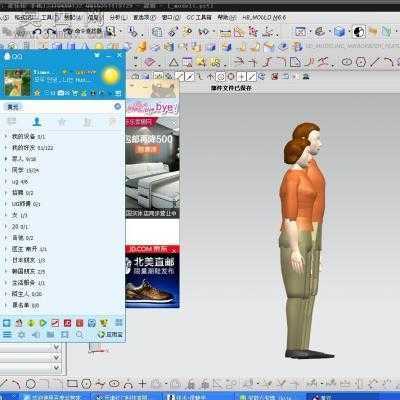Toggle the diagonal line snap button beside plus
The width and height of the screenshot is (400, 400).
tap(252, 77)
